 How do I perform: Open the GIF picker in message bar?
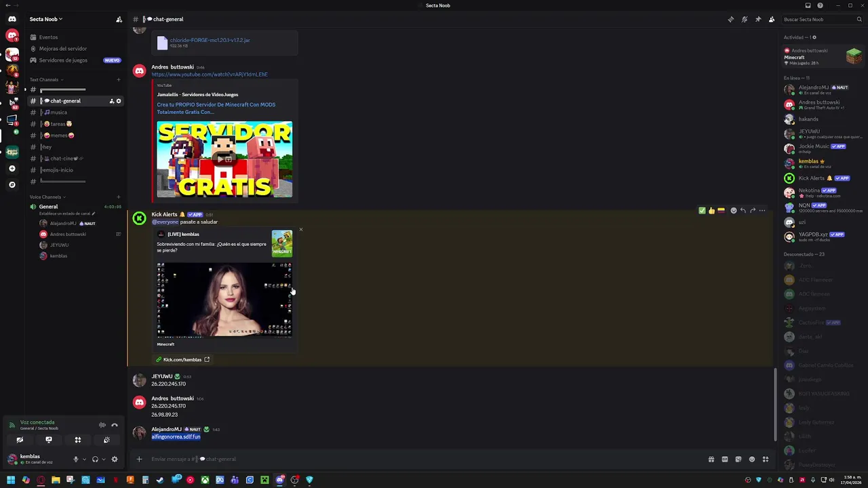click(x=725, y=459)
